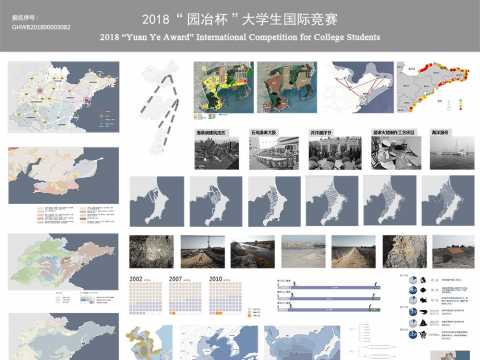480x360 pixels.
Task: Click the first peninsula evolution map in the six-map row
Action: (x=157, y=201)
